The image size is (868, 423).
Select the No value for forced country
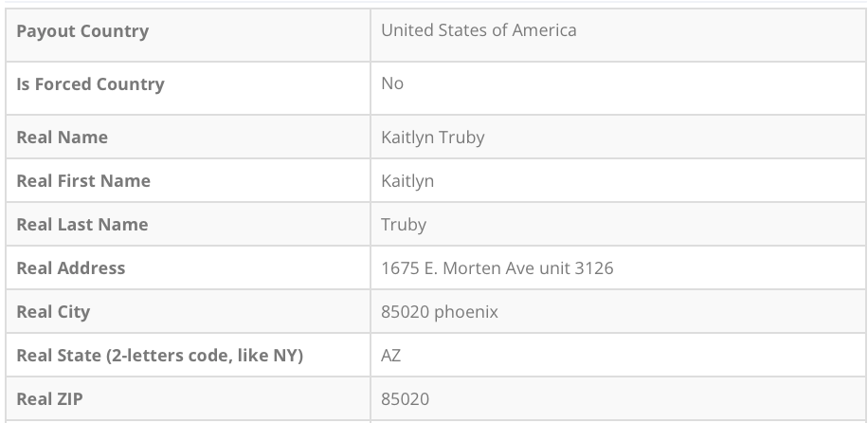tap(392, 84)
